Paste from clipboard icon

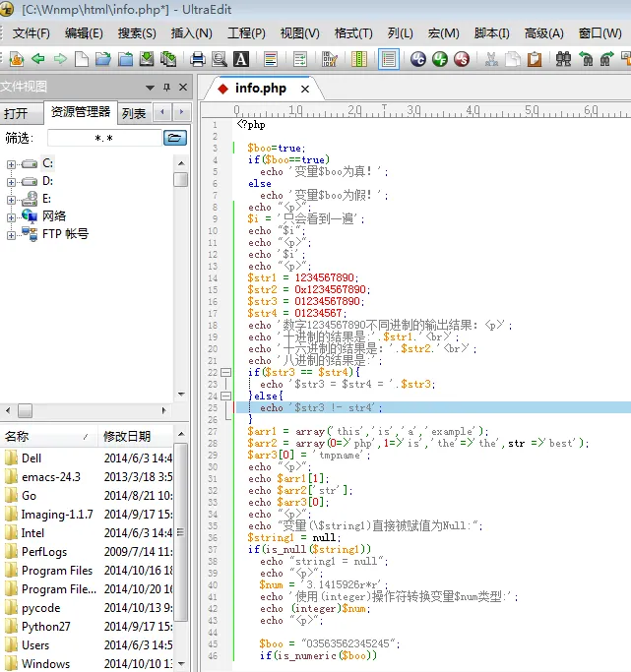tap(535, 59)
